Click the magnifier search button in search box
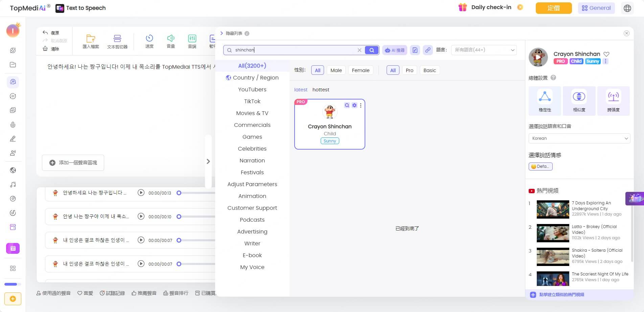This screenshot has width=644, height=312. [x=372, y=50]
